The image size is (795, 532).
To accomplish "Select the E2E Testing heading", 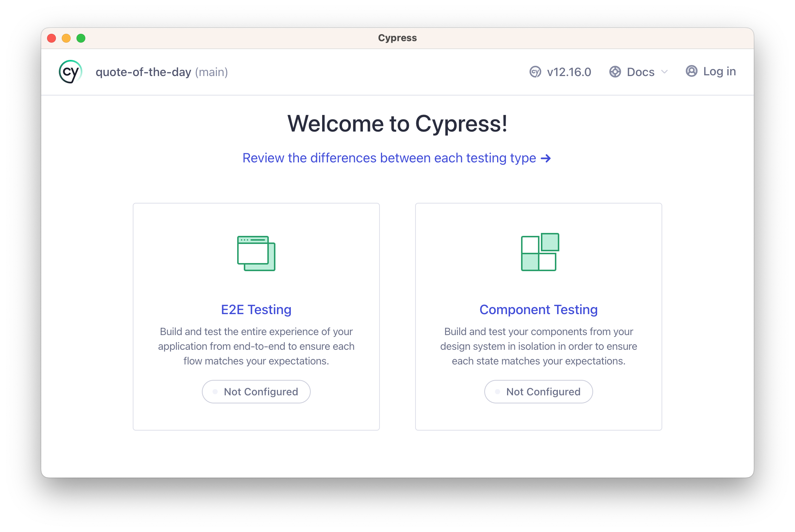I will coord(256,310).
